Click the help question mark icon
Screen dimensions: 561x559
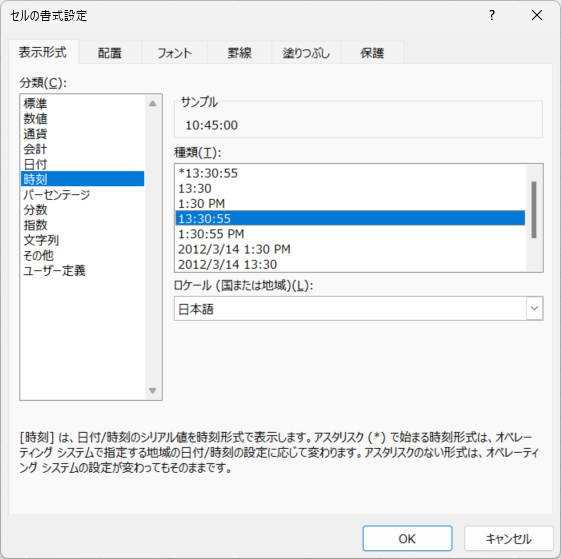click(x=492, y=15)
